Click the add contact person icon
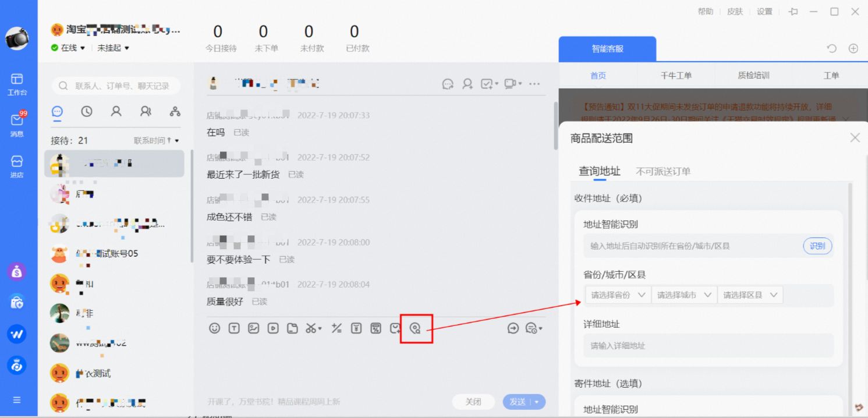The image size is (868, 418). click(x=467, y=84)
